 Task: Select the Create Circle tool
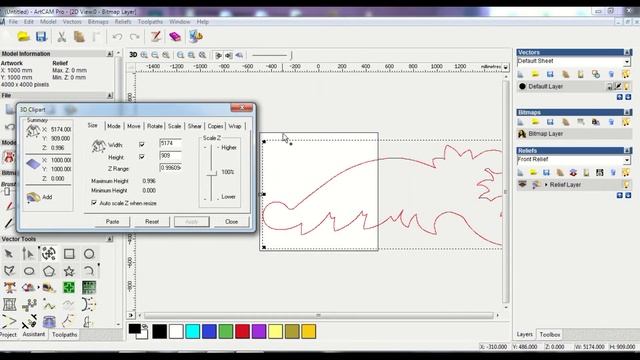pos(89,254)
